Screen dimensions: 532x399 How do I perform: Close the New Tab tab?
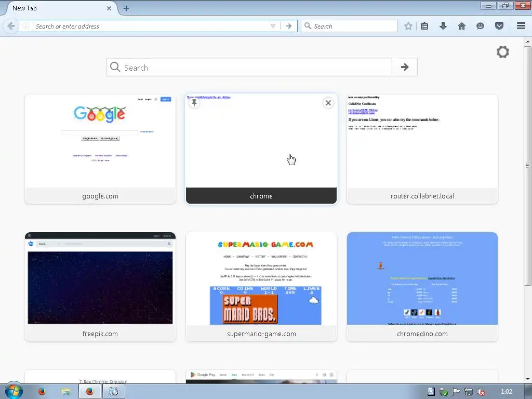pyautogui.click(x=109, y=8)
